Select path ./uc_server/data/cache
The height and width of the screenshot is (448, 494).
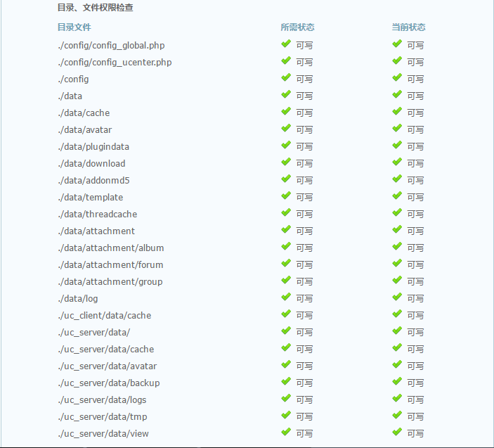[106, 349]
